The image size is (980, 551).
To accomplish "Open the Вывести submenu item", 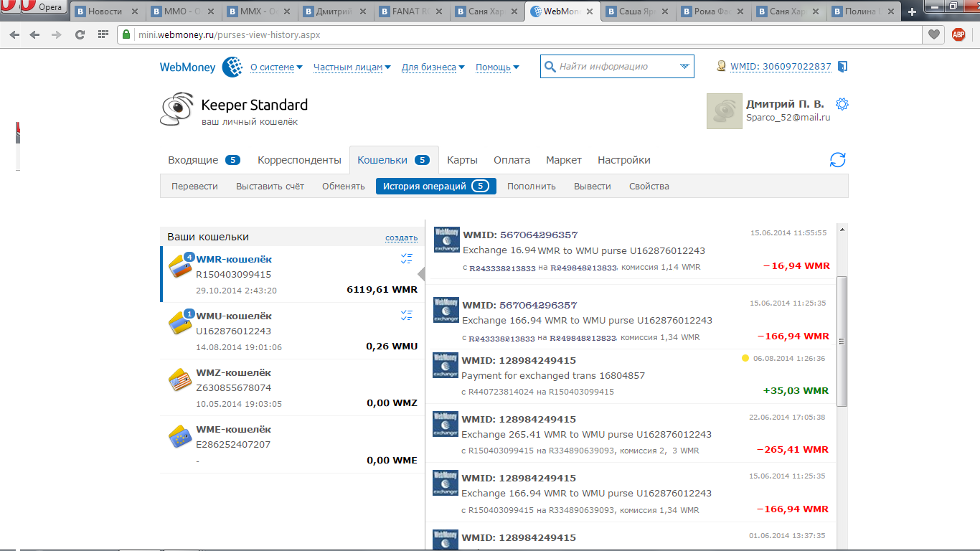I will pos(593,187).
